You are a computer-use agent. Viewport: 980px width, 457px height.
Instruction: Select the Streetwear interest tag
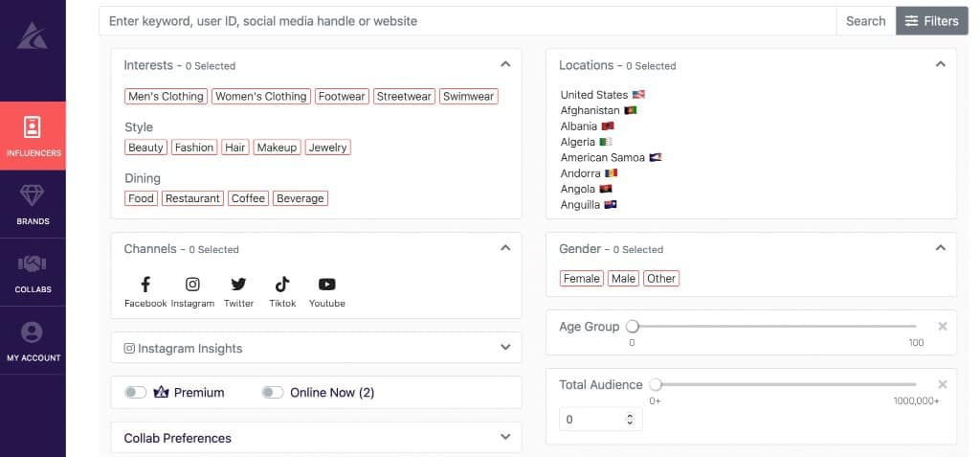click(x=405, y=97)
